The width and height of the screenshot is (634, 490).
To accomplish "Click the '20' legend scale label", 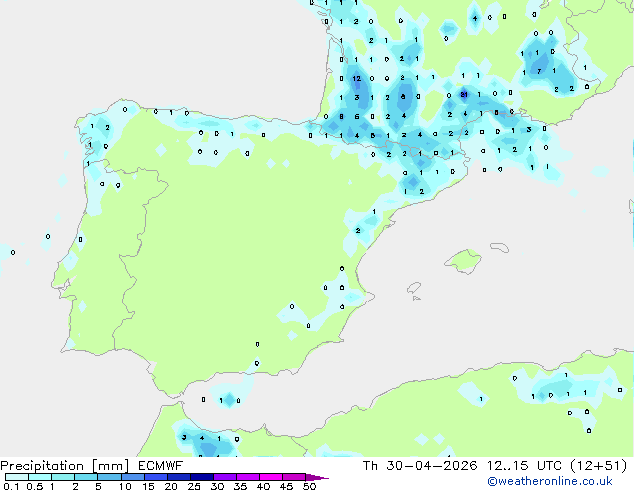I will click(x=171, y=486).
